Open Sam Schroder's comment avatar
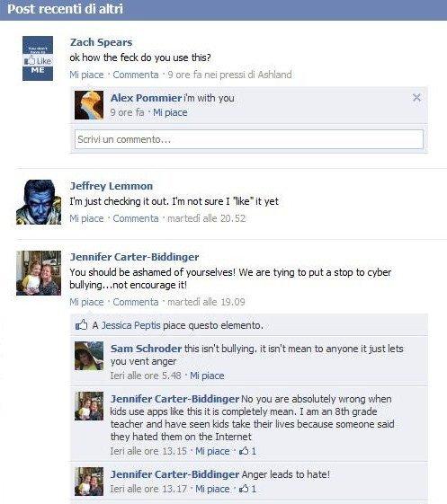 point(89,356)
